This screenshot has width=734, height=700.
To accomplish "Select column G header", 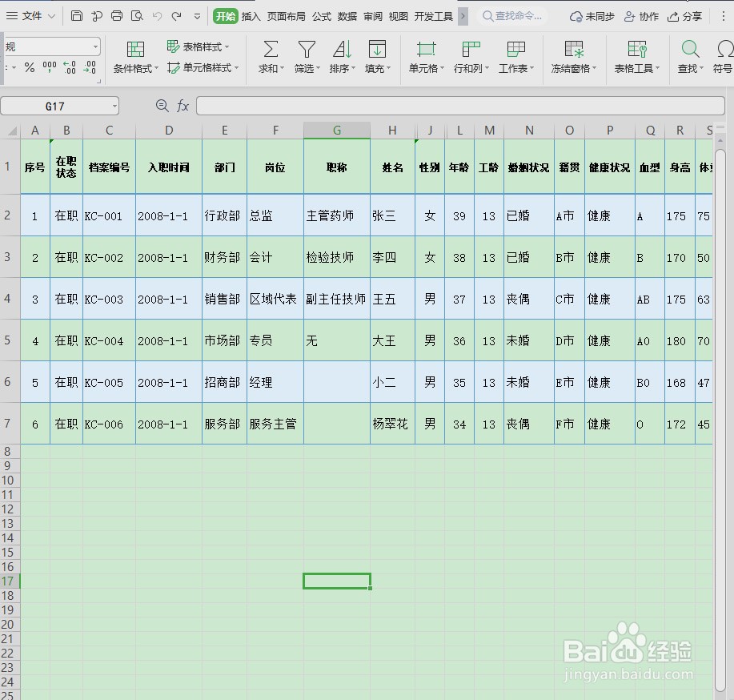I will coord(336,131).
